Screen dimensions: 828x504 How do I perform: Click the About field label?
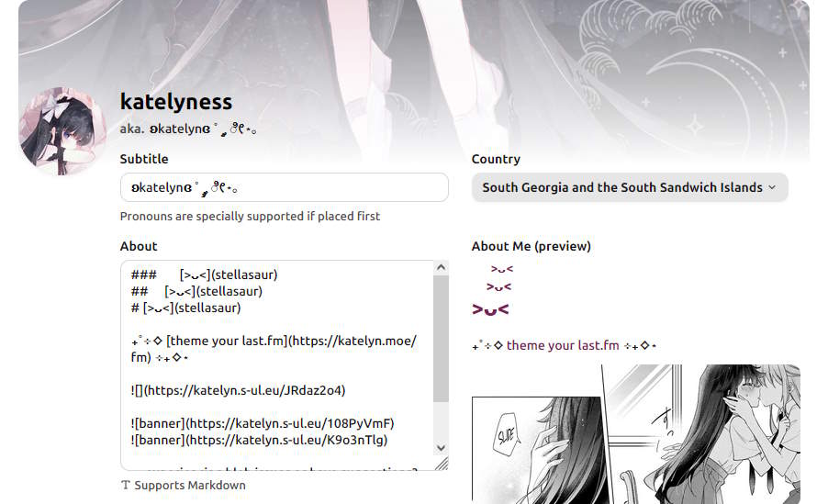tap(139, 246)
